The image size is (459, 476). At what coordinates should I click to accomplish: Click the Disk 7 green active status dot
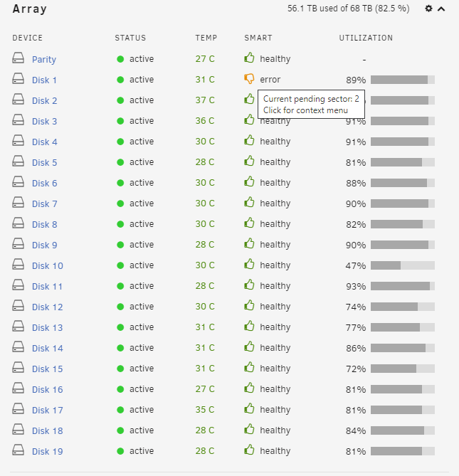tap(120, 203)
